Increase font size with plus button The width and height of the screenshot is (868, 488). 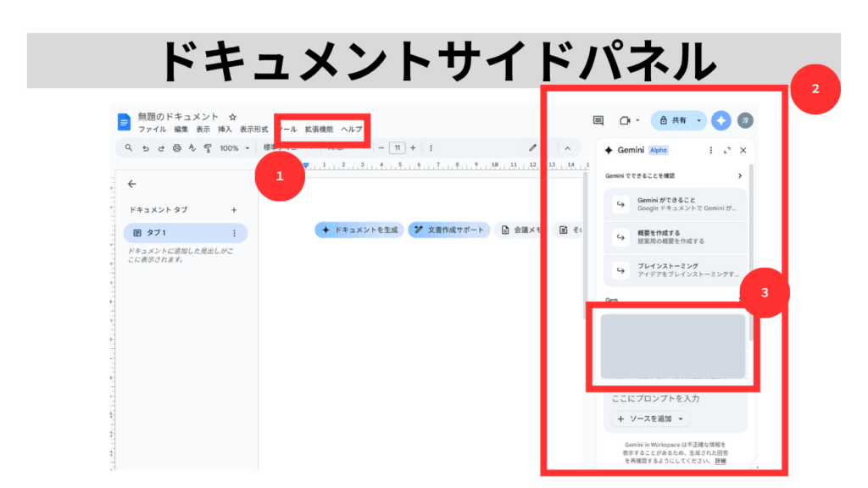point(413,148)
